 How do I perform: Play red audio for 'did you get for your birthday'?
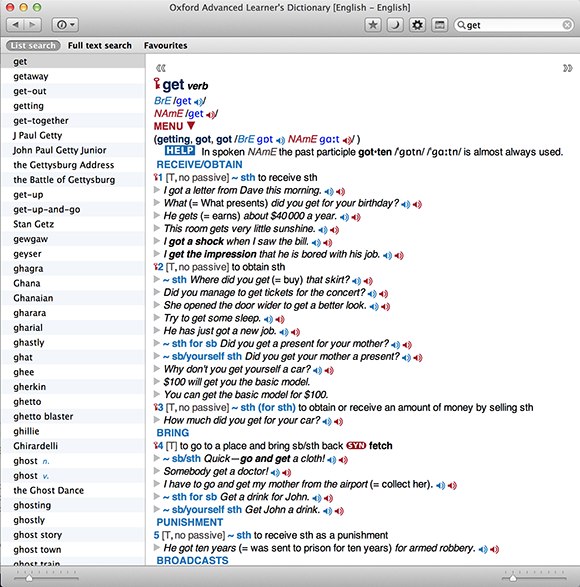coord(417,204)
